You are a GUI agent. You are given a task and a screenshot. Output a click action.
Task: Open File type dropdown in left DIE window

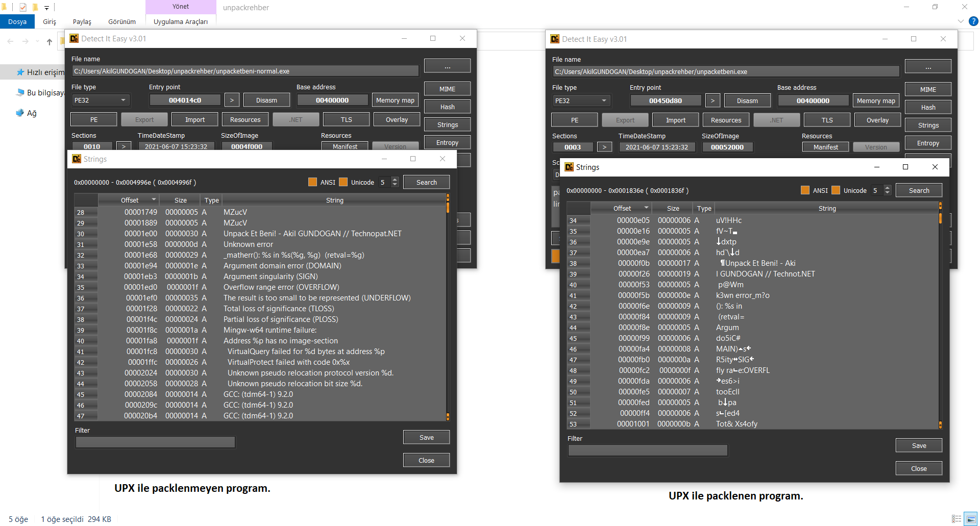click(100, 100)
